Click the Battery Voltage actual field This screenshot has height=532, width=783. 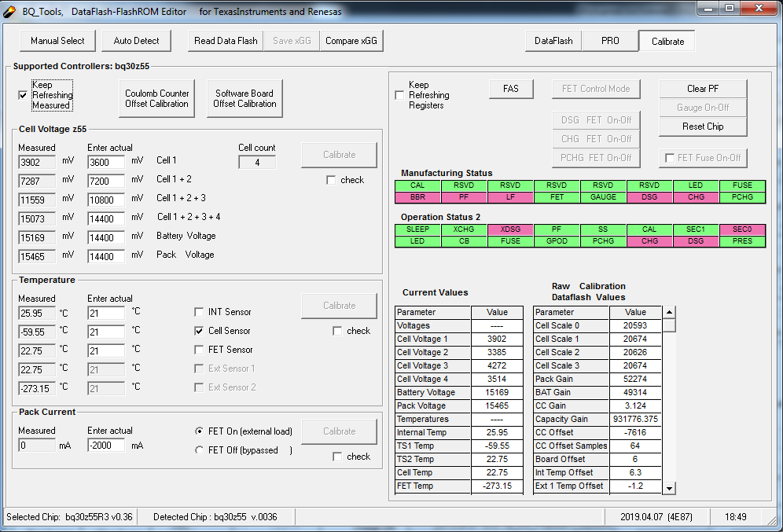point(106,238)
